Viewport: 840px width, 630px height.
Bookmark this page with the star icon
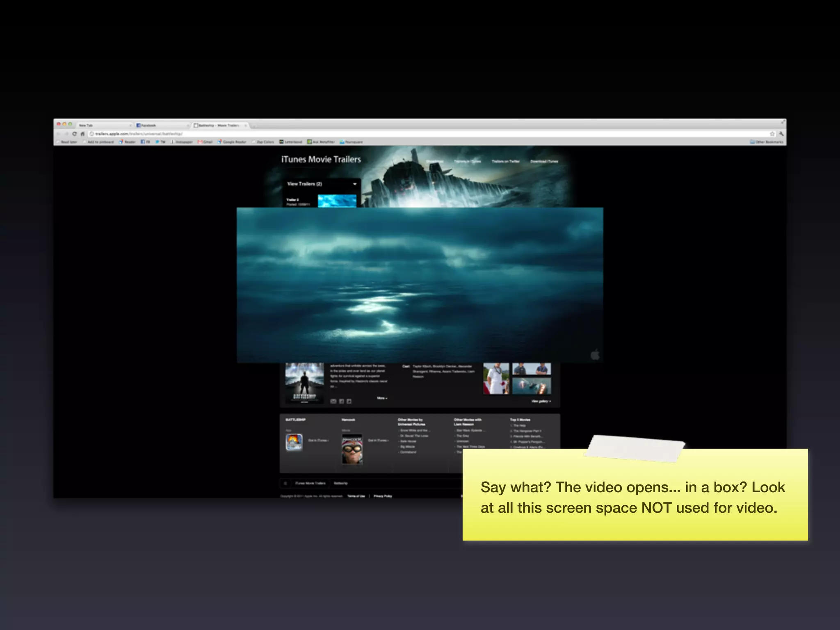(x=772, y=134)
